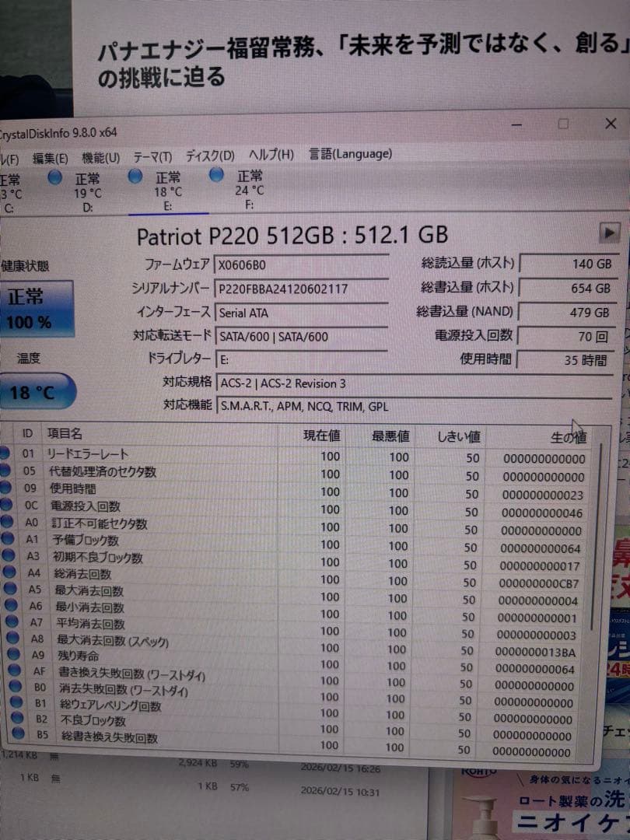Screen dimensions: 630x840
Task: Click the 正常 100 % health status button
Action: (36, 309)
